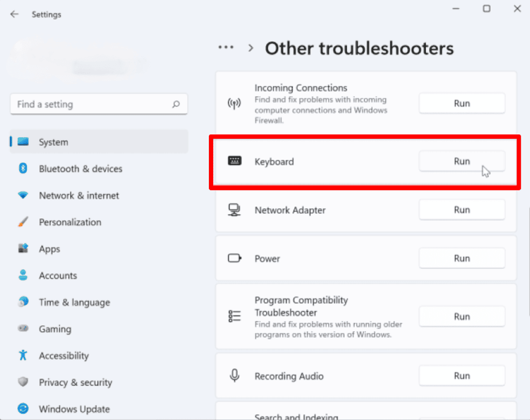Click the Keyboard troubleshooter icon

click(235, 161)
